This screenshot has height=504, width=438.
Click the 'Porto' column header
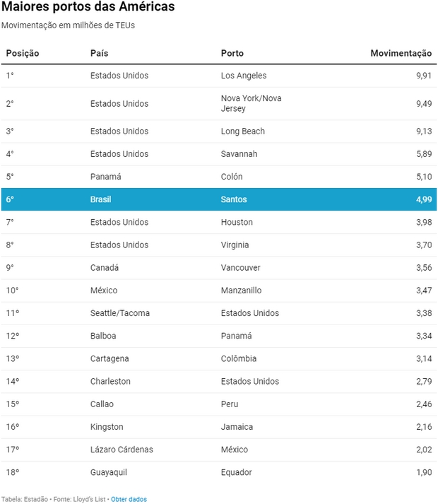tap(232, 53)
